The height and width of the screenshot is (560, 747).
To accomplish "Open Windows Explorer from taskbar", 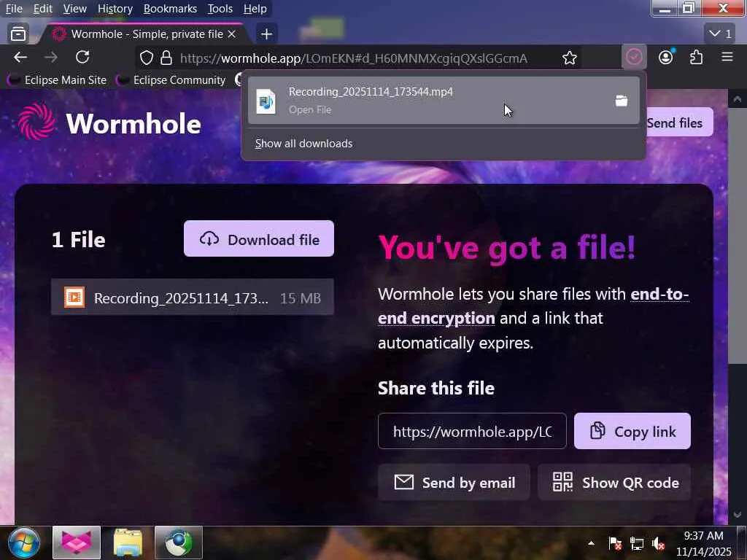I will pos(128,542).
